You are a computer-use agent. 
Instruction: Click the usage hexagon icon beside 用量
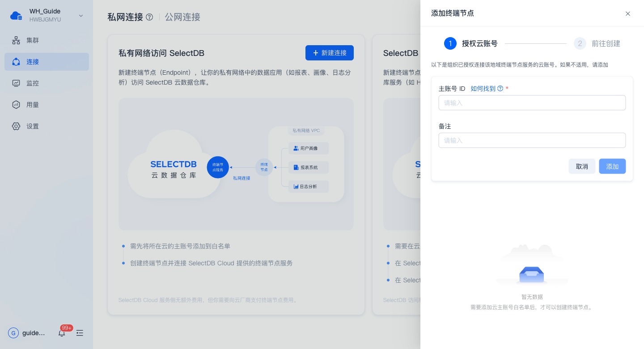(x=16, y=105)
